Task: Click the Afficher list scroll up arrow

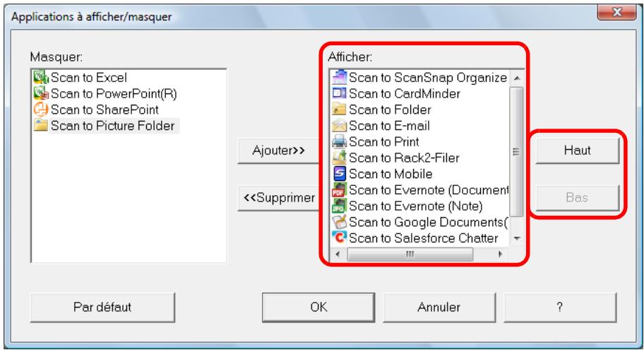Action: 517,78
